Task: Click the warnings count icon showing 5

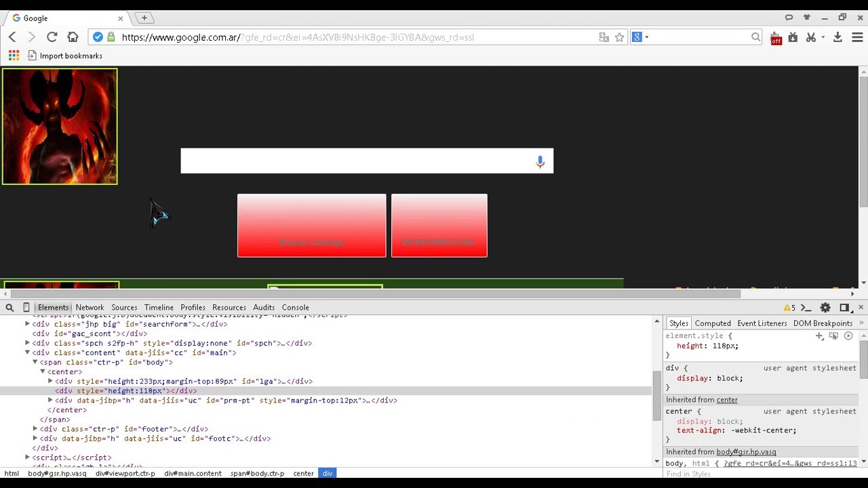Action: click(789, 308)
